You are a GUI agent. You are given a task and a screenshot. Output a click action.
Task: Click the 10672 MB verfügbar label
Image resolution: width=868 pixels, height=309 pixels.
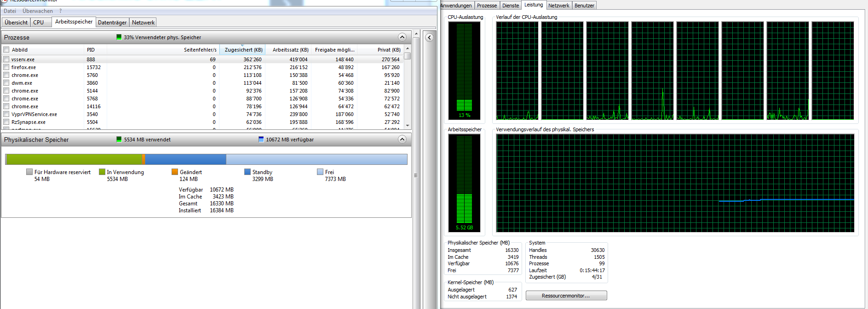click(x=290, y=140)
